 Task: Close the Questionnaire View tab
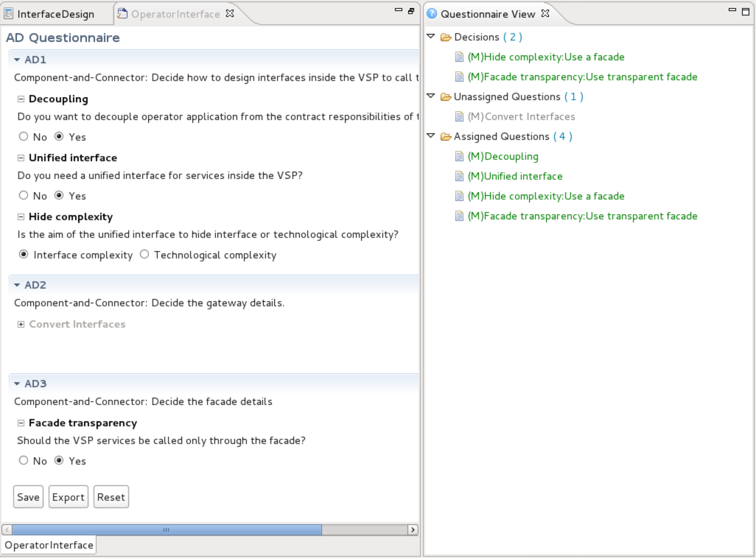[x=545, y=13]
